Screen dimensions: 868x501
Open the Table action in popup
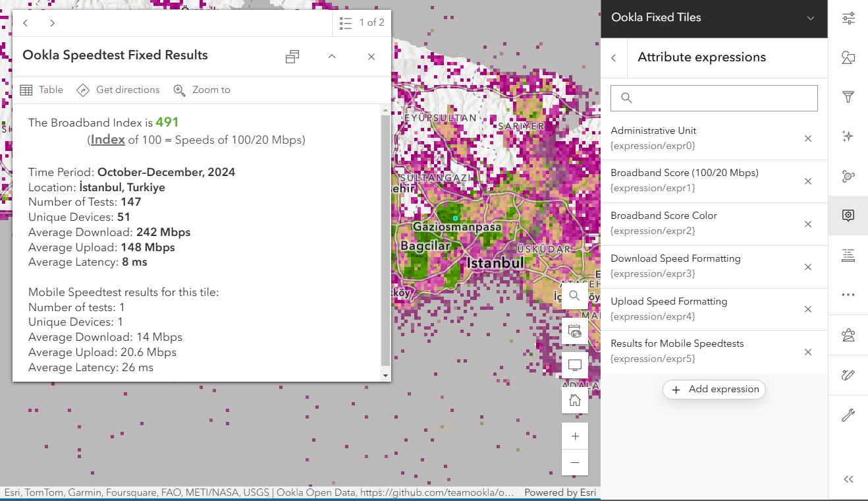click(41, 90)
